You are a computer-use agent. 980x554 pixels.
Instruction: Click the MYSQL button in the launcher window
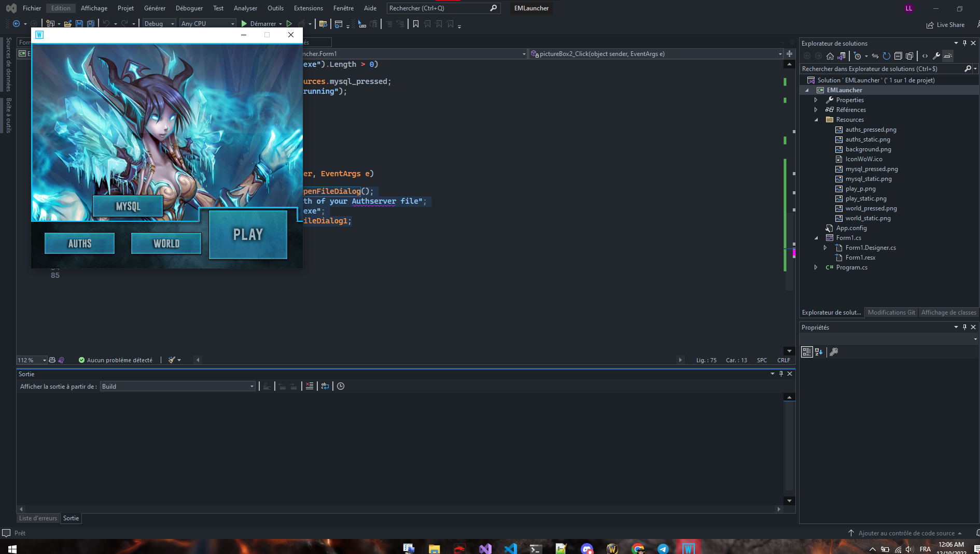tap(128, 206)
